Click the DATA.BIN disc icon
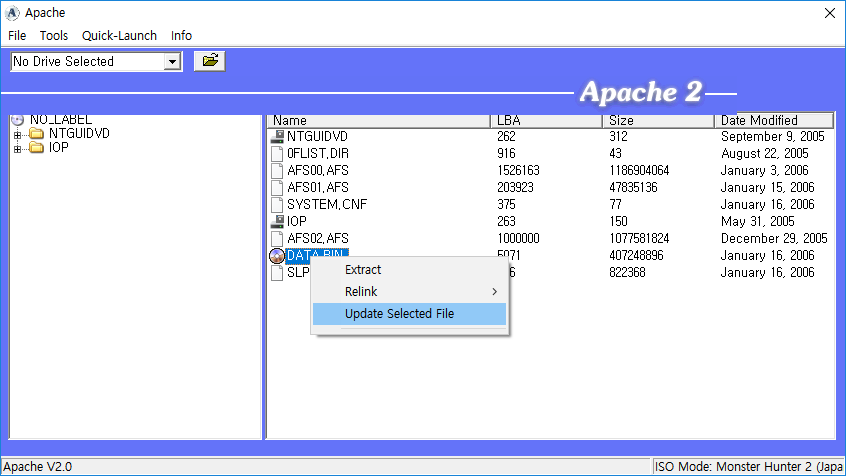 point(277,256)
